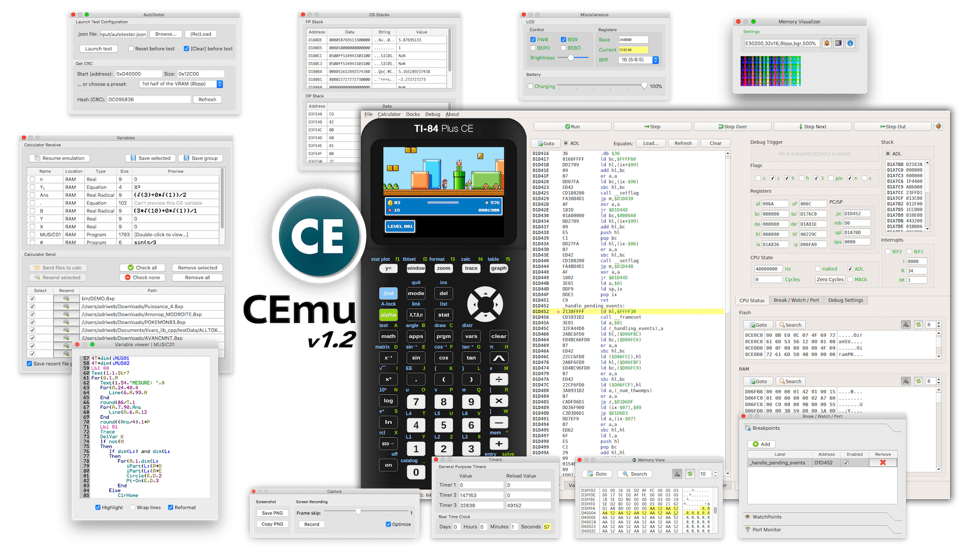Viewport: 973px width, 560px height.
Task: Click the calculator's graph key
Action: pyautogui.click(x=499, y=268)
